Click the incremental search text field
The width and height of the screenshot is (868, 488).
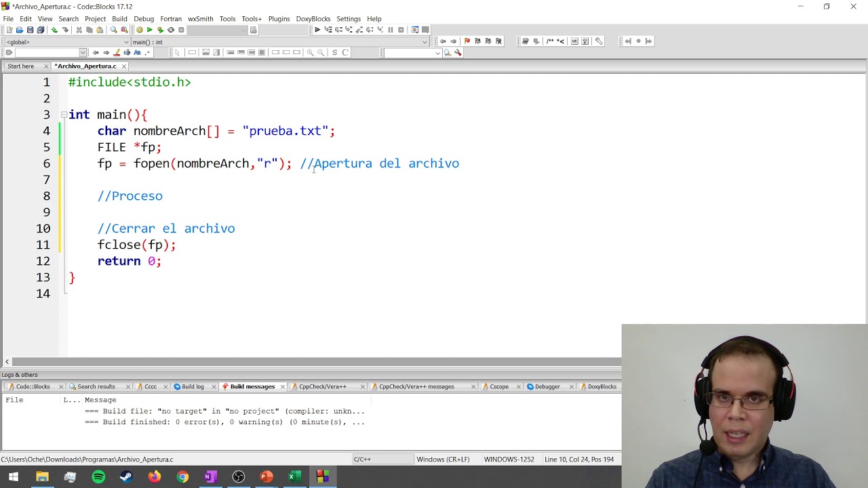pos(46,52)
